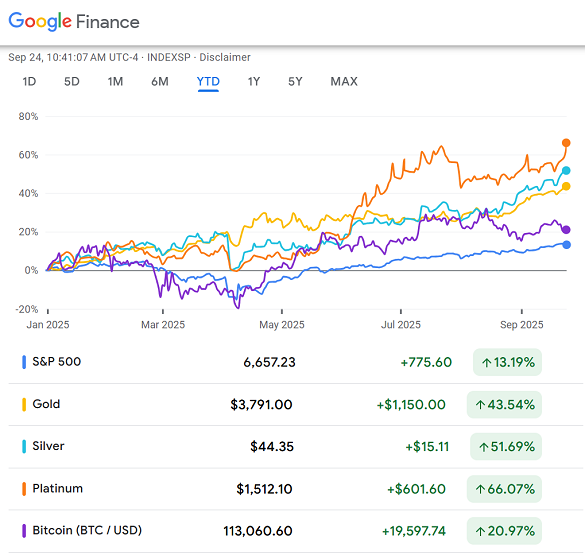Image resolution: width=585 pixels, height=555 pixels.
Task: Click the +$15.11 change value
Action: pyautogui.click(x=427, y=446)
